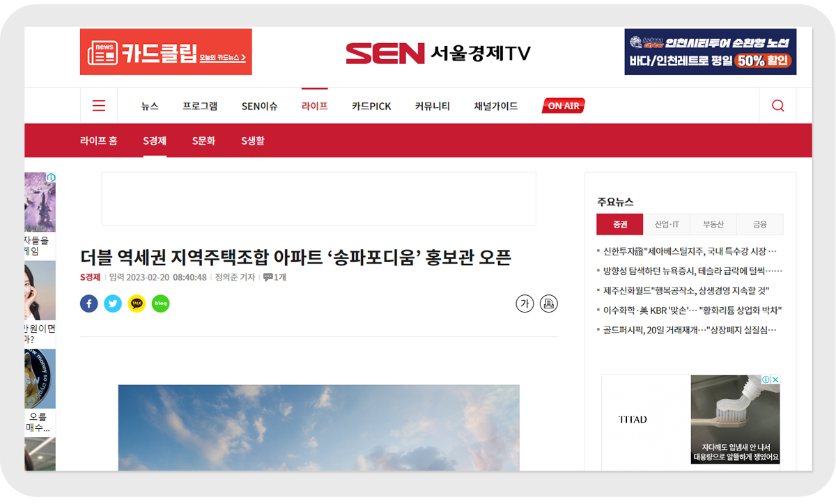Share article to Naver blog
This screenshot has height=504, width=836.
coord(160,304)
